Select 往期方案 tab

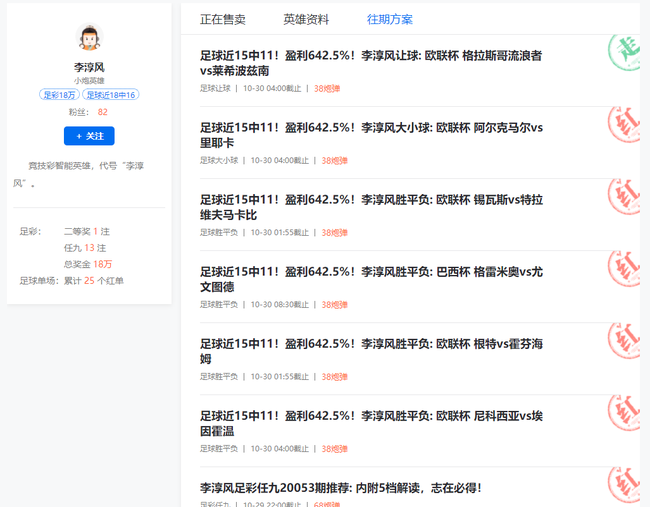[x=390, y=19]
